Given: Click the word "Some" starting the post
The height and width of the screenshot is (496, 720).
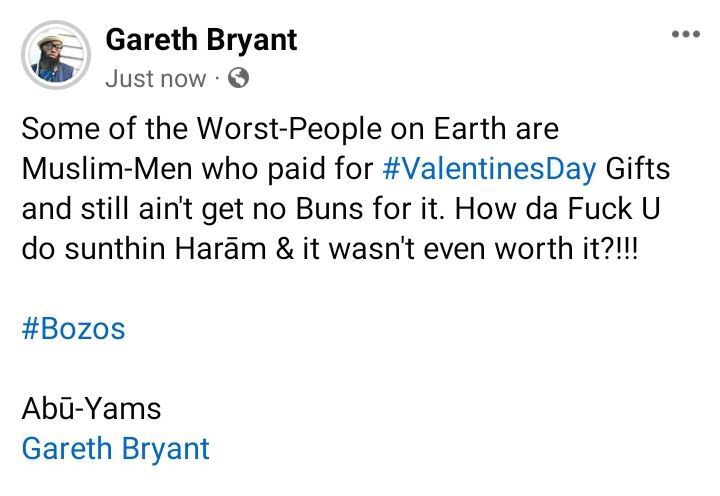Looking at the screenshot, I should 59,129.
